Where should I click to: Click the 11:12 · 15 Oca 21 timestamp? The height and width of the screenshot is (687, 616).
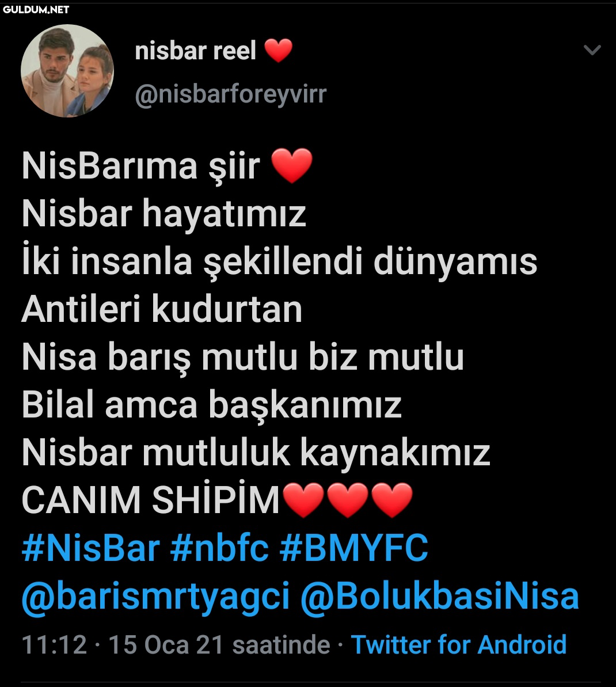click(176, 645)
